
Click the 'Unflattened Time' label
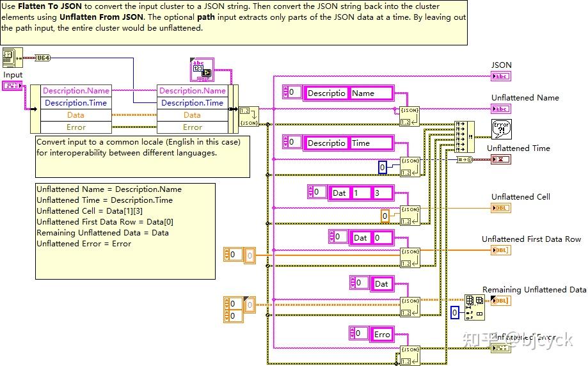[x=518, y=148]
